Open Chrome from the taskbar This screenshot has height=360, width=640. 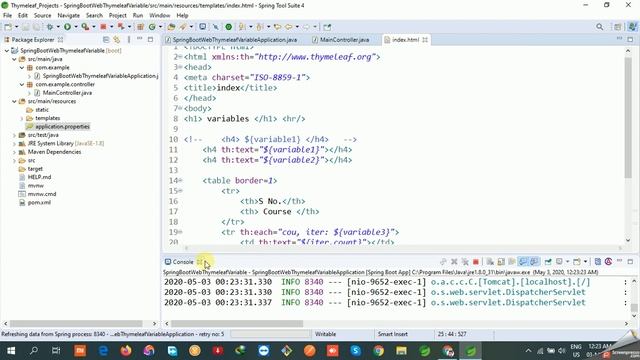tap(378, 351)
